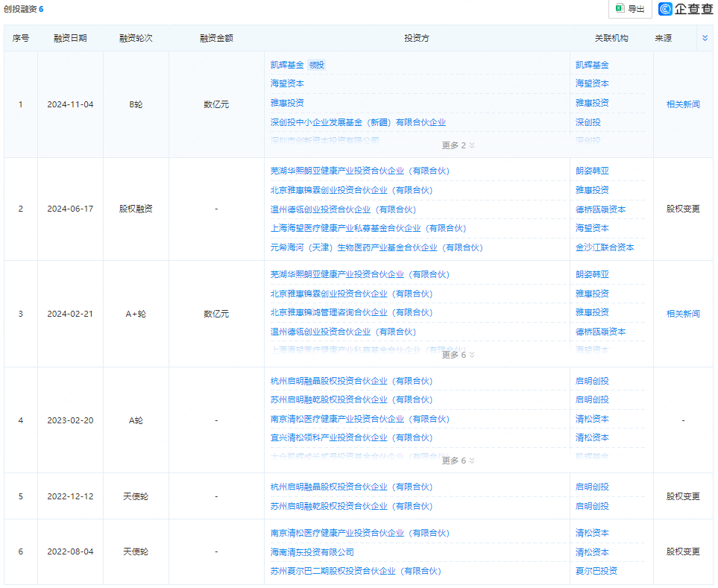Viewport: 718px width, 588px height.
Task: Open 德桥医疗资本 institution in row 2
Action: [x=600, y=209]
